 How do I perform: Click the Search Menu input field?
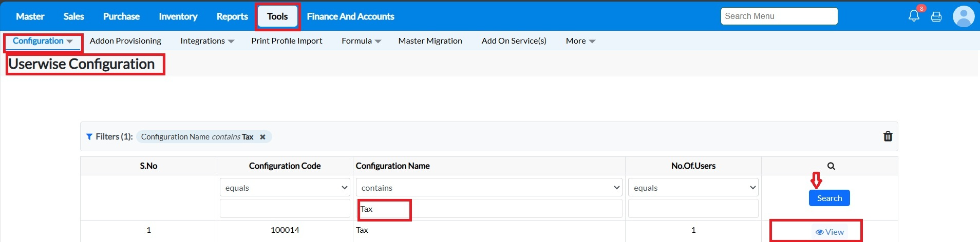point(779,16)
